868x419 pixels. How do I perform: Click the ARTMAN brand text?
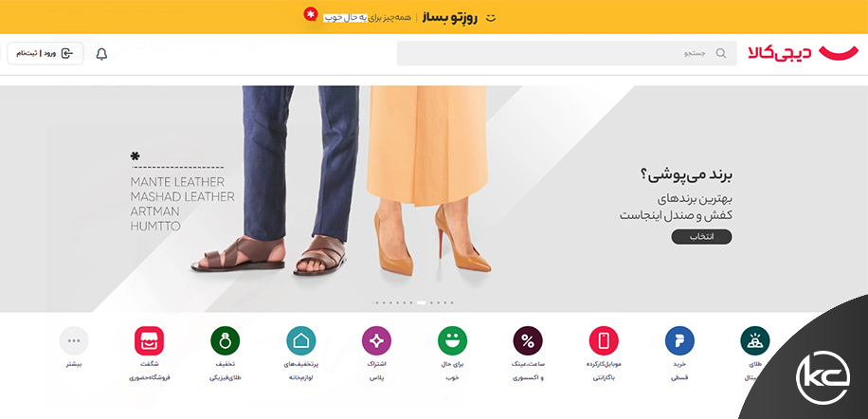155,211
